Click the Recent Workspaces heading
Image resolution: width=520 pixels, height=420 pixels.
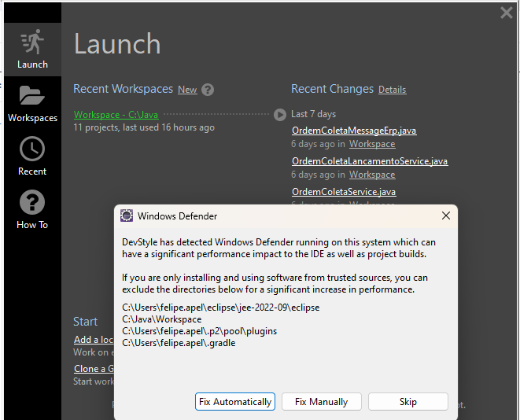[x=123, y=89]
